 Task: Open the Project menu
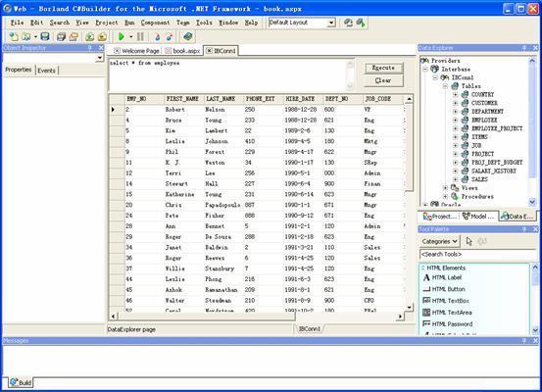[107, 23]
